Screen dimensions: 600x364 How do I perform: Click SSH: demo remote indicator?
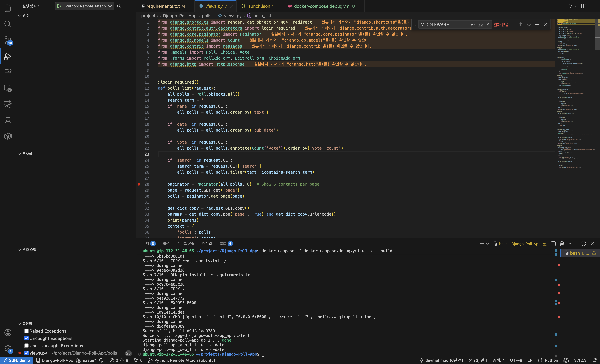pyautogui.click(x=16, y=360)
